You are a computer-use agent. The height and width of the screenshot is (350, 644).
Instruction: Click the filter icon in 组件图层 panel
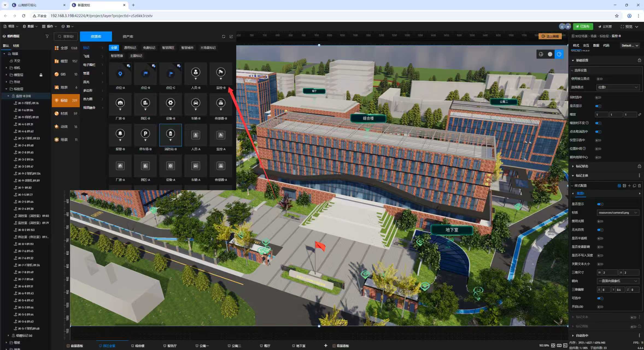coord(47,36)
